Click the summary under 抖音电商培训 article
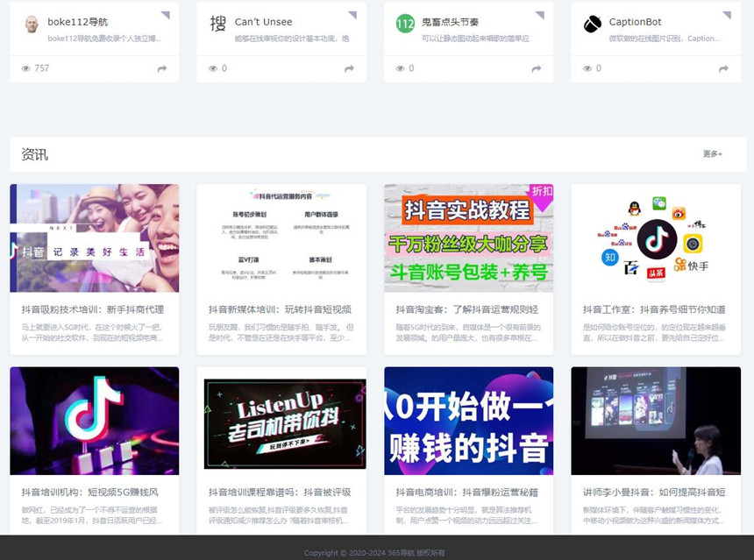Screen dimensions: 754x560 pos(466,515)
